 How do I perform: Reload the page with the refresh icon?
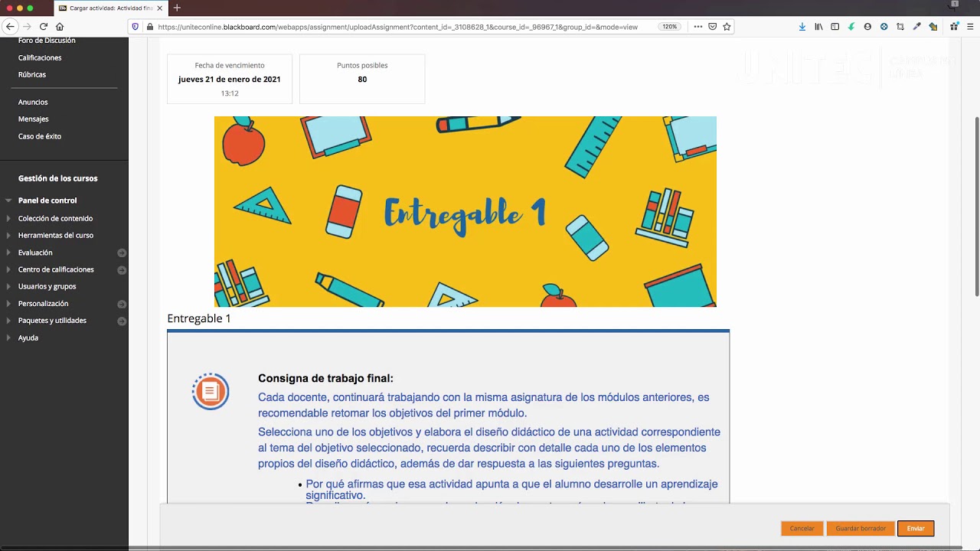click(44, 26)
